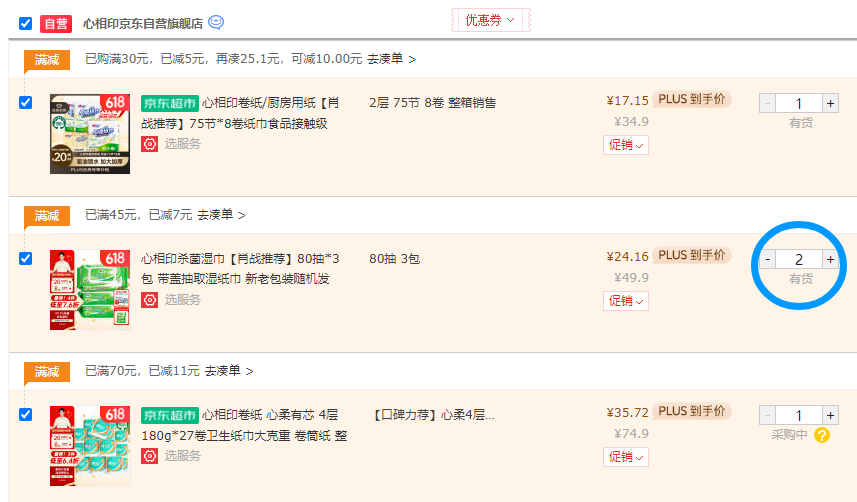Expand 促销 dropdown under ¥34.9

[x=626, y=145]
